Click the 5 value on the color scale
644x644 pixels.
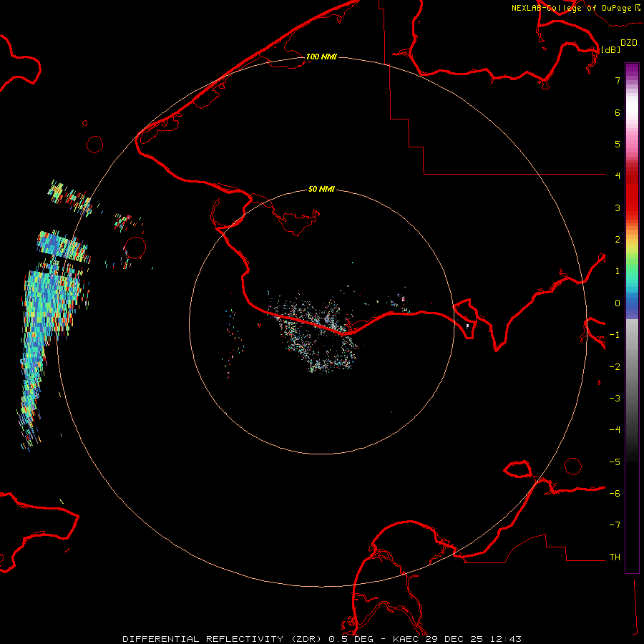(618, 144)
